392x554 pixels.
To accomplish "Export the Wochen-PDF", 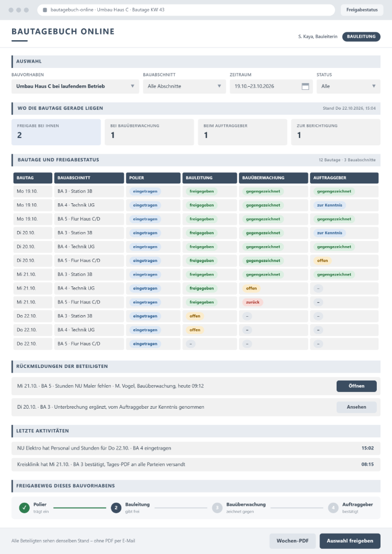I will click(292, 540).
